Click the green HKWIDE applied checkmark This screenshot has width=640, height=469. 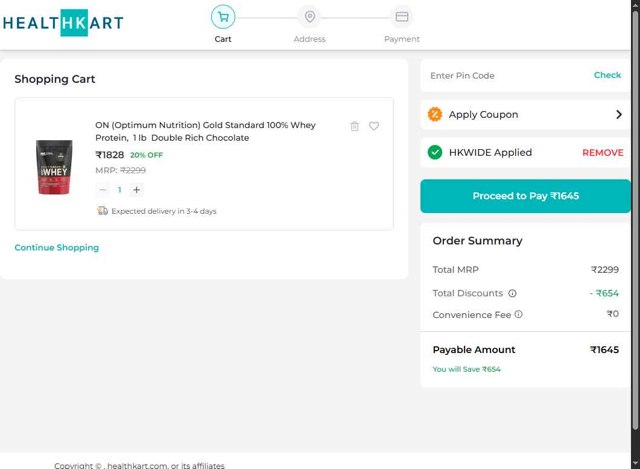pos(435,152)
